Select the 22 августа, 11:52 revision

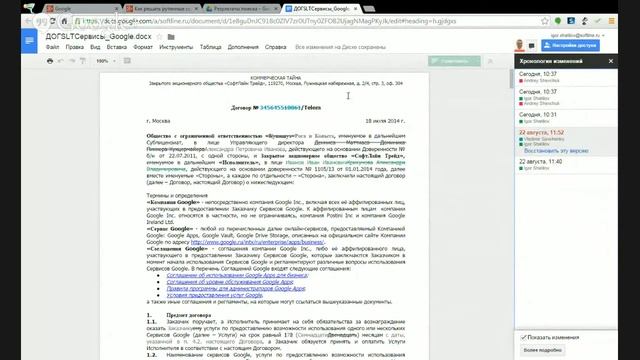(566, 141)
